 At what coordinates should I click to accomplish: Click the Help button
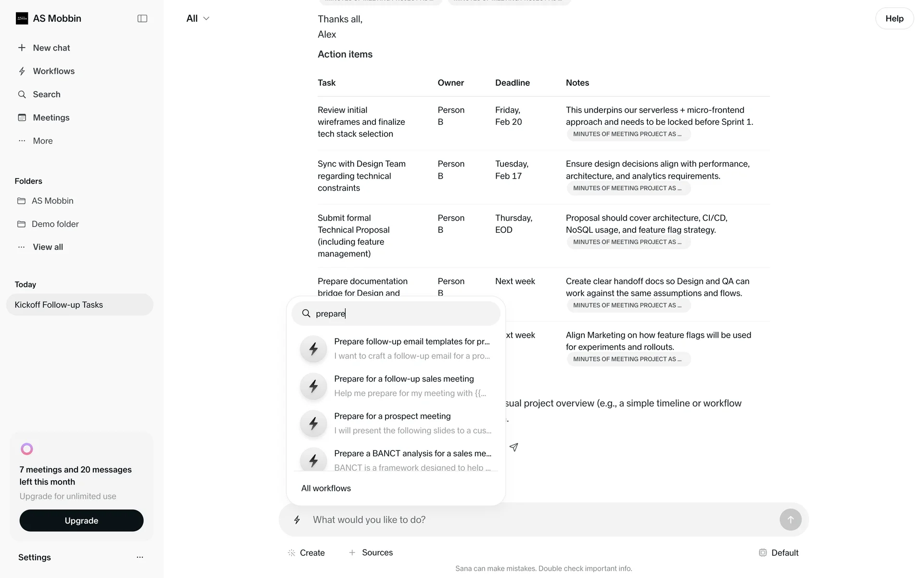(x=894, y=18)
